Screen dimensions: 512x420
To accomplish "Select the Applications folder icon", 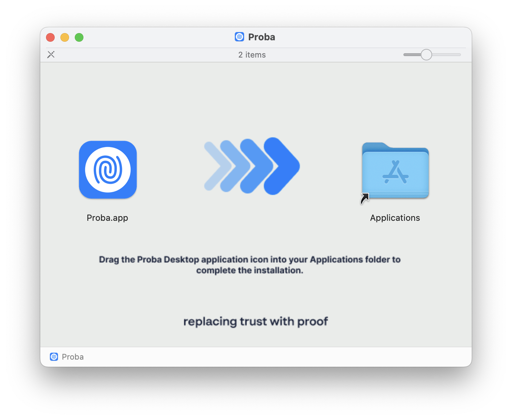I will coord(395,171).
